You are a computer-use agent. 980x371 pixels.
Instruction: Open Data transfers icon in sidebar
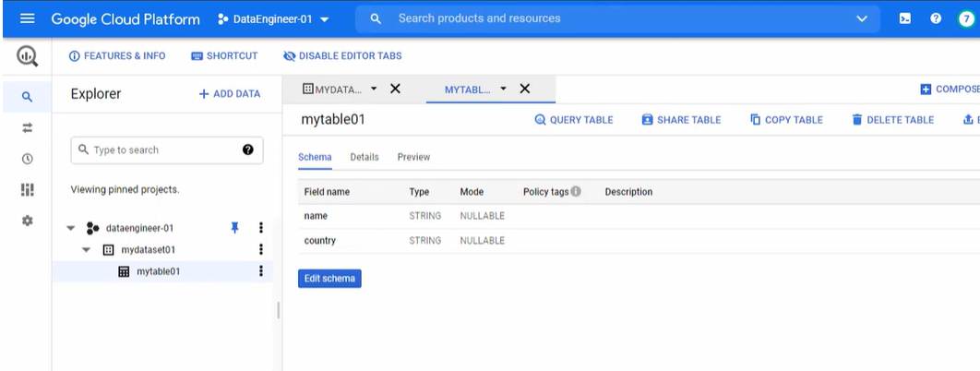point(27,128)
